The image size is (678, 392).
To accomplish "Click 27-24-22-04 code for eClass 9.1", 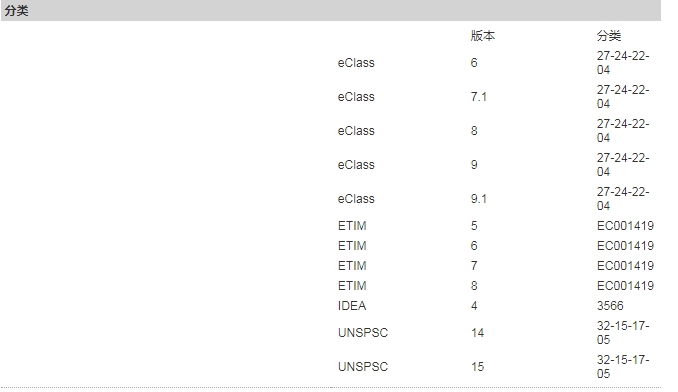I will point(623,199).
